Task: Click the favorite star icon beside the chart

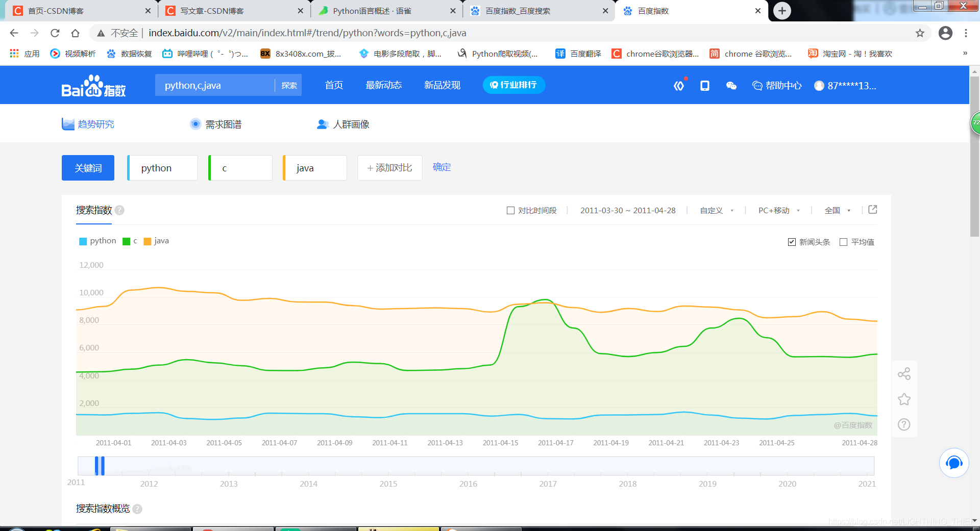Action: coord(904,399)
